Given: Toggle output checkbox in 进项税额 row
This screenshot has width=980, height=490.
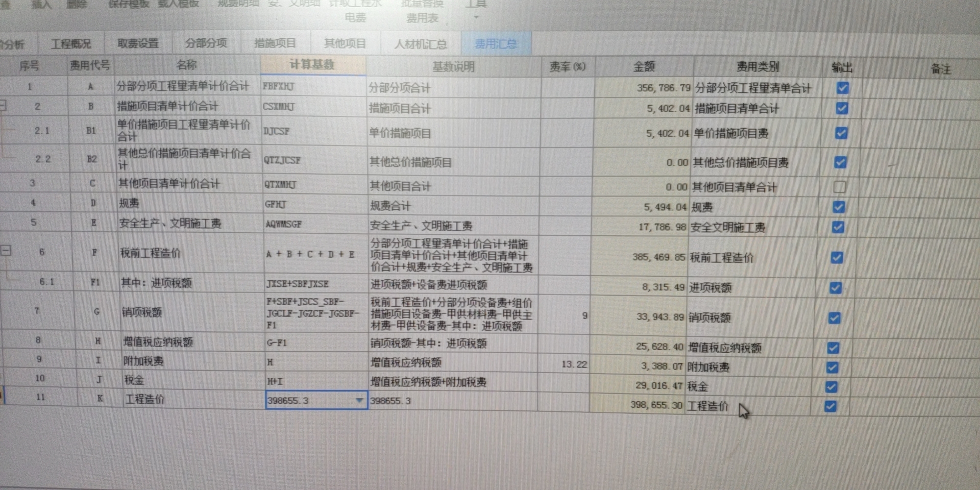Looking at the screenshot, I should pos(836,288).
